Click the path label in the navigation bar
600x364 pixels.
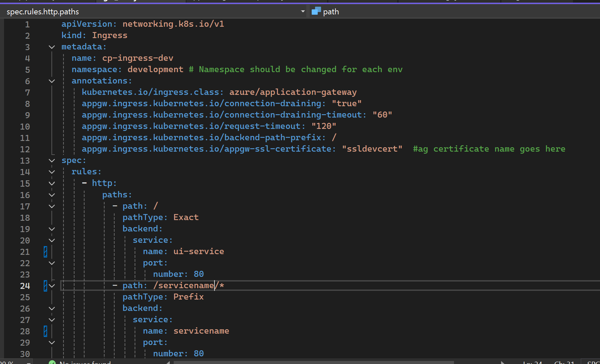pyautogui.click(x=331, y=12)
